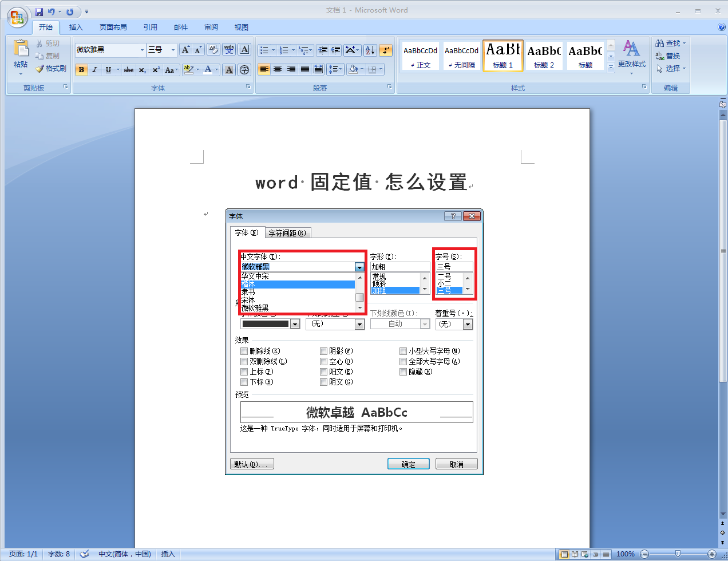Open the font color swatch dropdown in dialog

295,325
